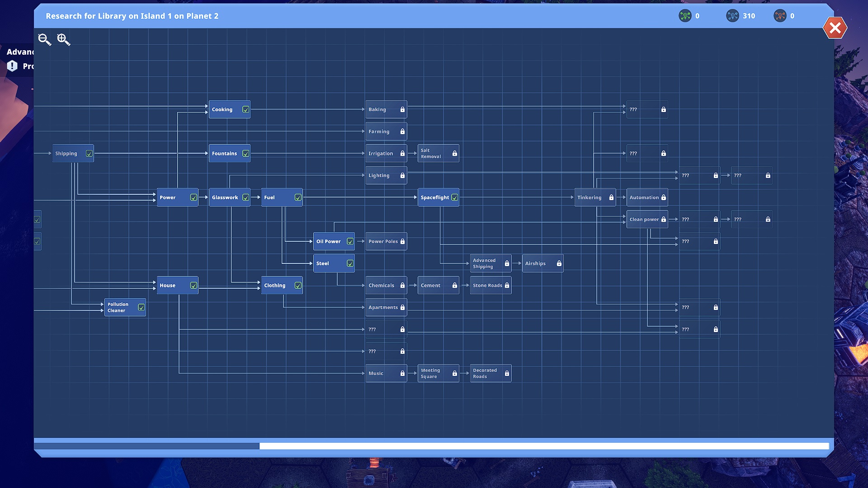The image size is (868, 488).
Task: Click the checkmark on Steel research
Action: (350, 263)
